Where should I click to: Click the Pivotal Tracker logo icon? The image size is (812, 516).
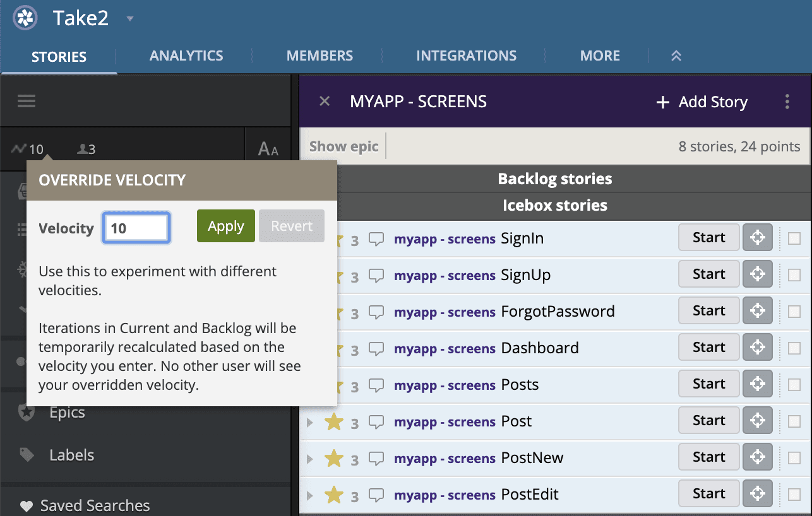[25, 18]
